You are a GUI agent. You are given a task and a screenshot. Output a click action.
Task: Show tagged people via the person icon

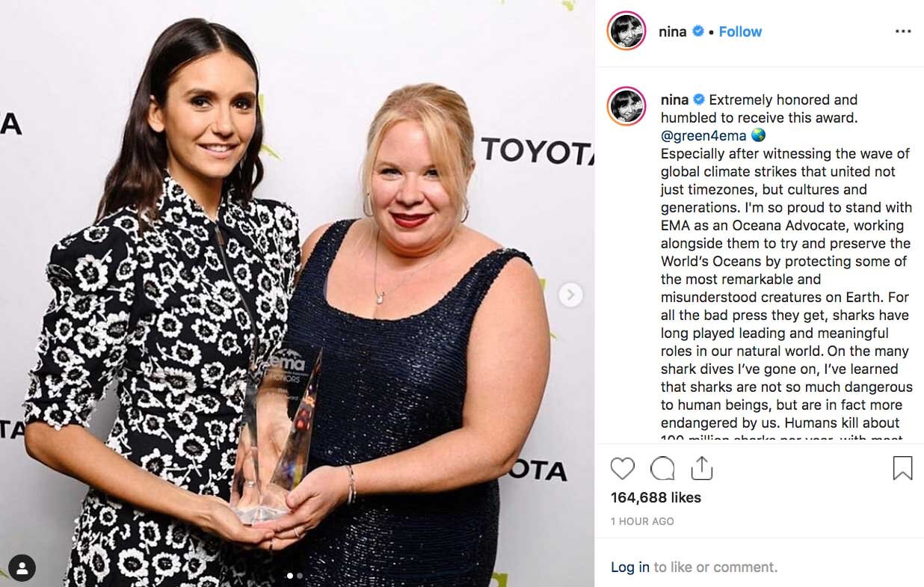[23, 568]
